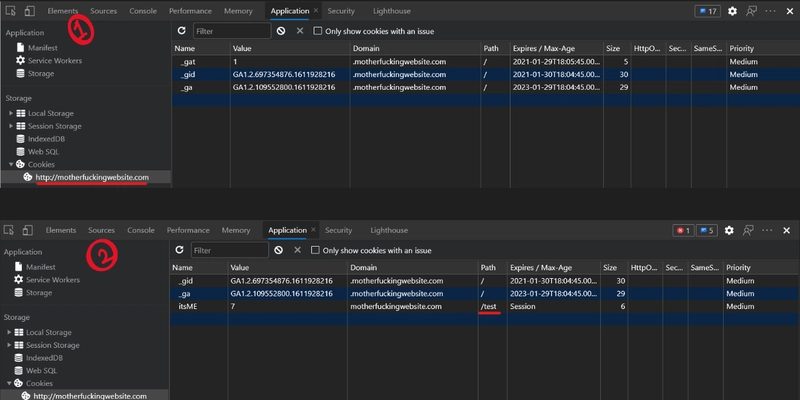Viewport: 800px width, 400px height.
Task: Open the three-dot more menu in lower panel
Action: [x=767, y=230]
